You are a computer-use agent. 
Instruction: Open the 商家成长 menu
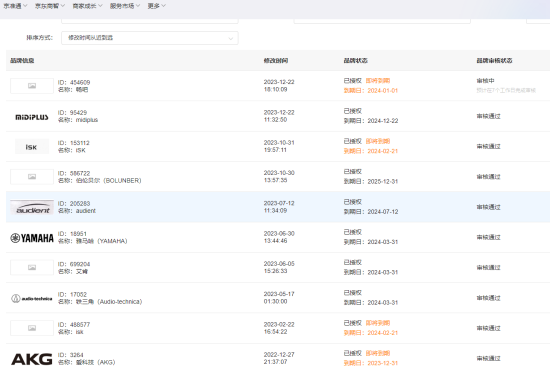point(87,6)
